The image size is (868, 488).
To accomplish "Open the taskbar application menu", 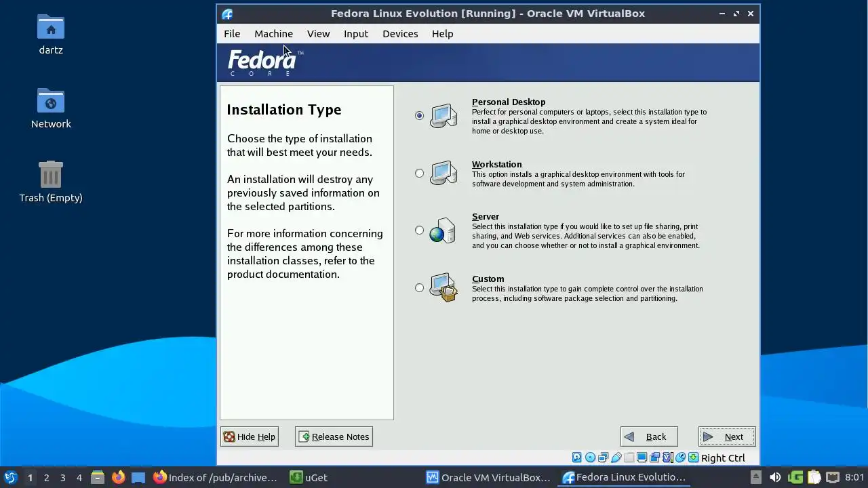I will tap(10, 477).
